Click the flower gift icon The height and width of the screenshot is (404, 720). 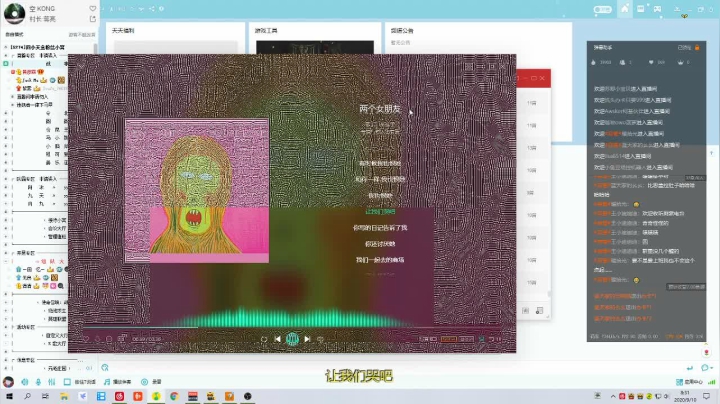(x=707, y=352)
